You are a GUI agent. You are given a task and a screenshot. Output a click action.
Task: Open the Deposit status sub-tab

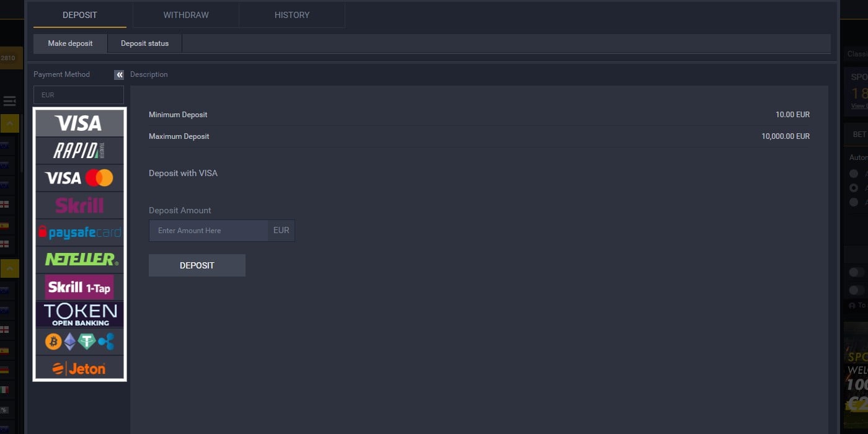(x=144, y=43)
